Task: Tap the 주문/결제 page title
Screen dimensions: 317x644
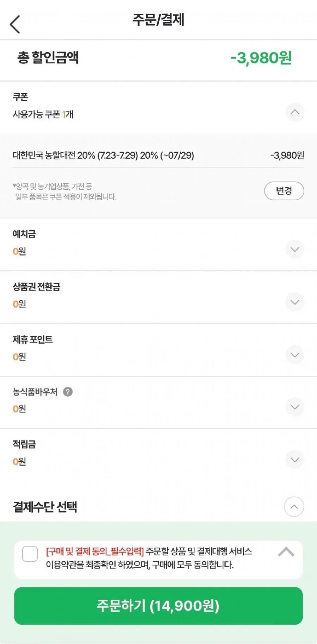Action: pyautogui.click(x=158, y=20)
